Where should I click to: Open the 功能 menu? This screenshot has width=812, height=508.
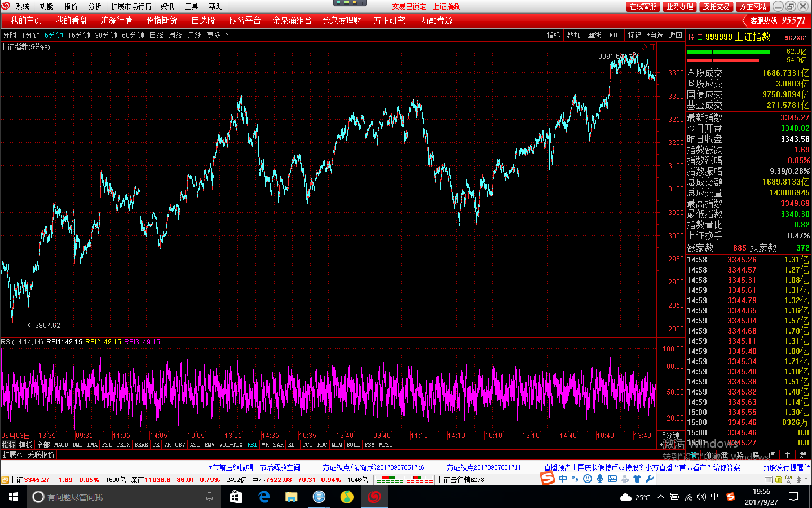[46, 6]
